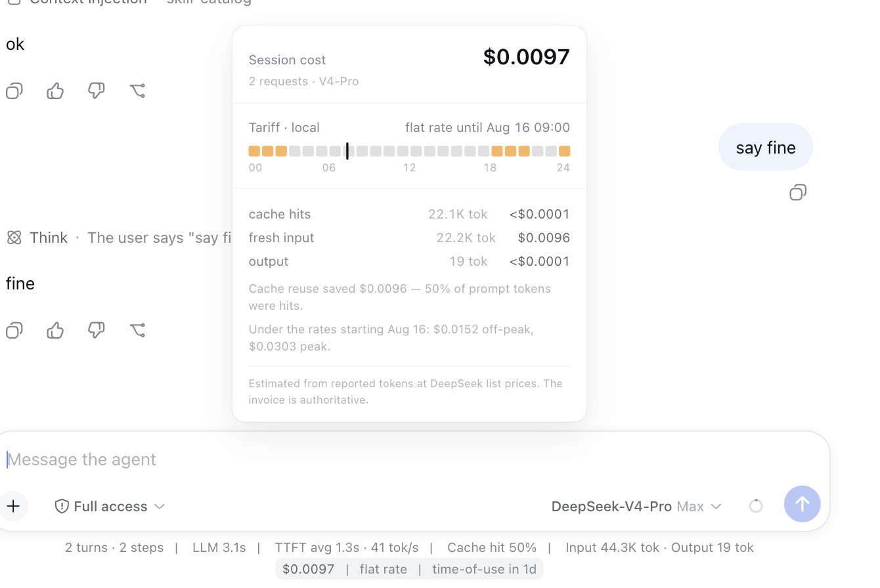Screen dimensions: 880x588
Task: Click "Cache hit 50%" status entry
Action: tap(492, 547)
